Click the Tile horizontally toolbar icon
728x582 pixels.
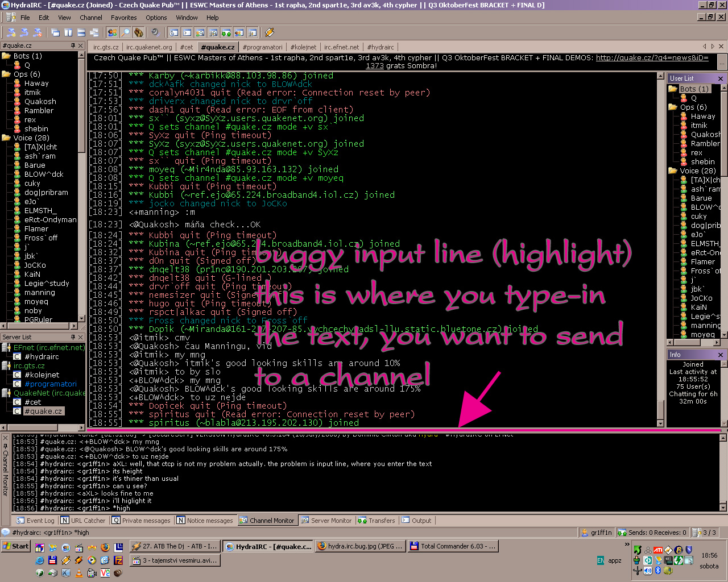point(81,32)
